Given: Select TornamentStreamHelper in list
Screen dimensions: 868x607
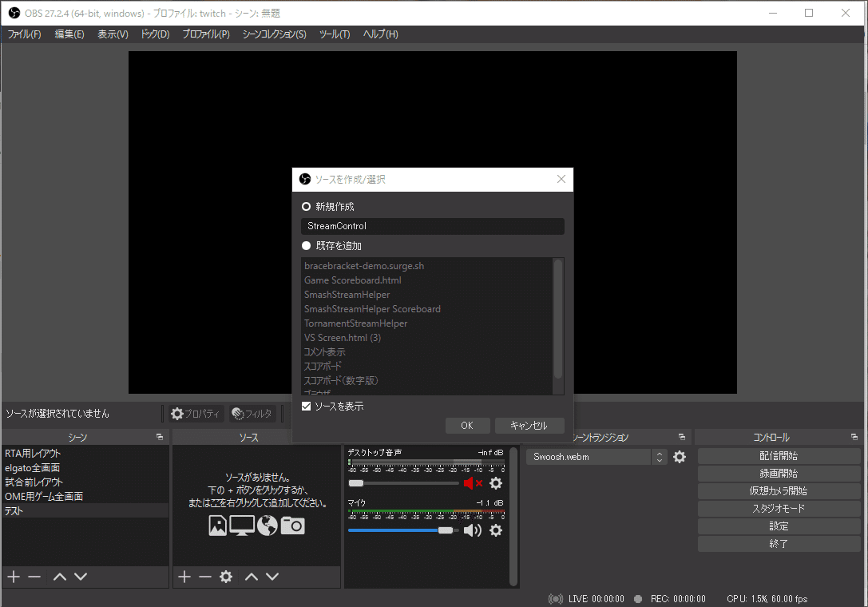Looking at the screenshot, I should pos(427,323).
